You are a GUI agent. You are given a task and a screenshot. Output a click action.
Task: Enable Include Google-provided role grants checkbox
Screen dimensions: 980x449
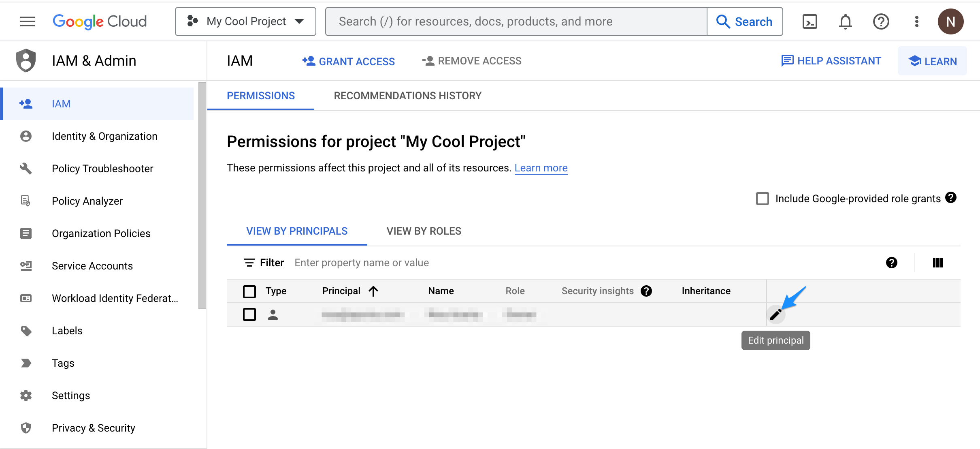[762, 199]
